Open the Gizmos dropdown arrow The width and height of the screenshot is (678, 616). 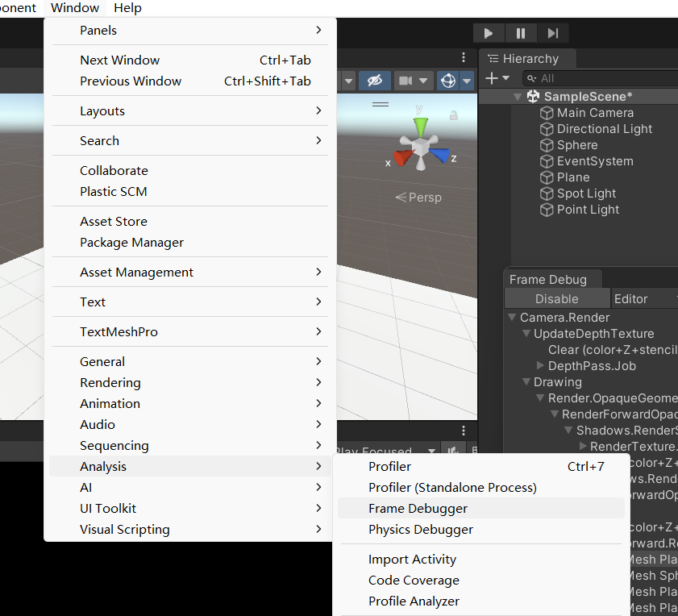[467, 81]
